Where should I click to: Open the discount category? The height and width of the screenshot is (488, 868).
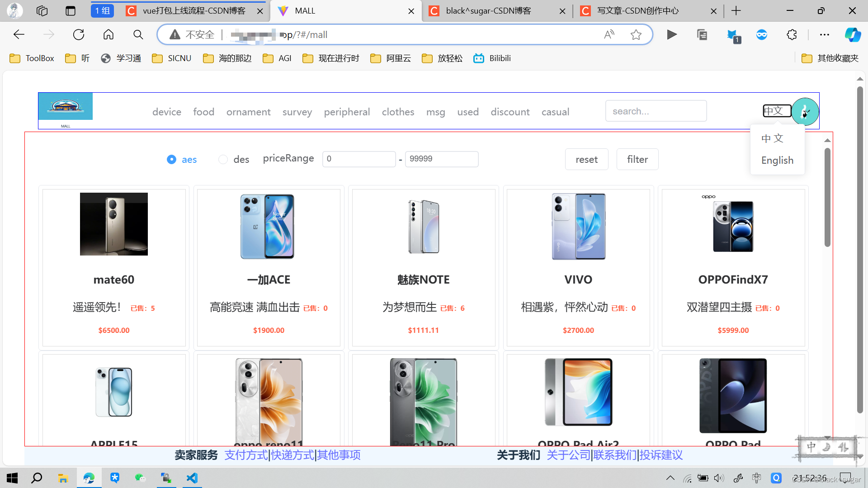click(510, 112)
